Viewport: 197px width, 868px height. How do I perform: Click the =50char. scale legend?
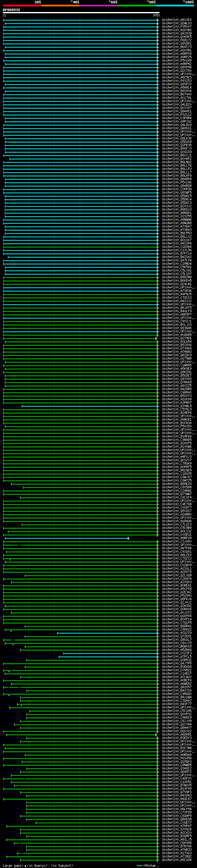pos(147,866)
